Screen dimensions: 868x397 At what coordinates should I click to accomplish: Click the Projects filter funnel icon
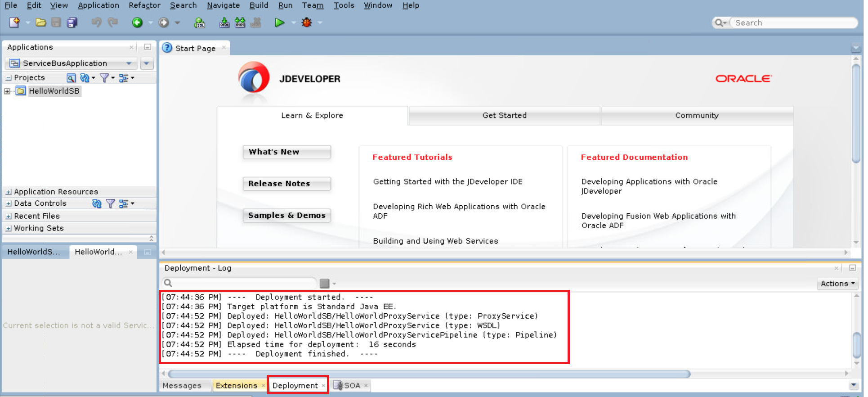(x=104, y=78)
